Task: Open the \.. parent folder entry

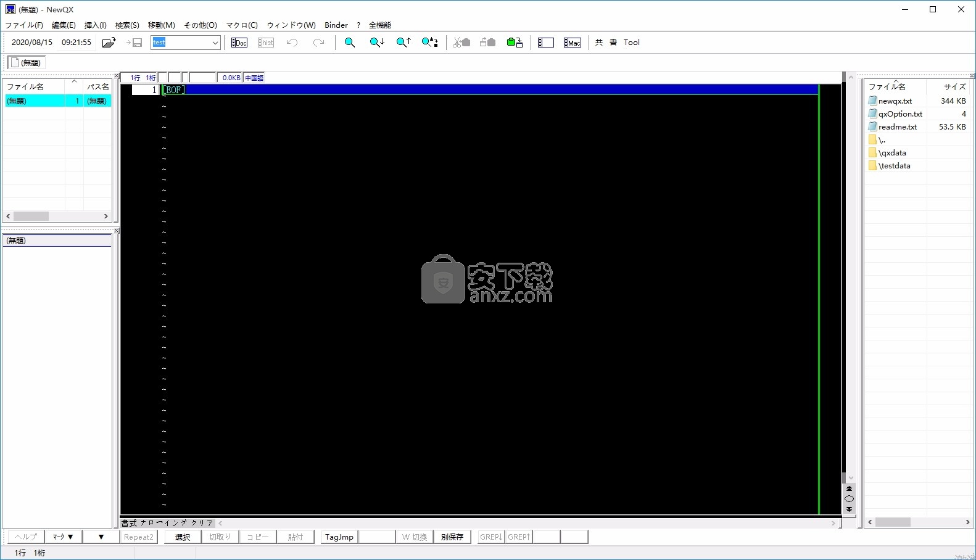Action: coord(877,139)
